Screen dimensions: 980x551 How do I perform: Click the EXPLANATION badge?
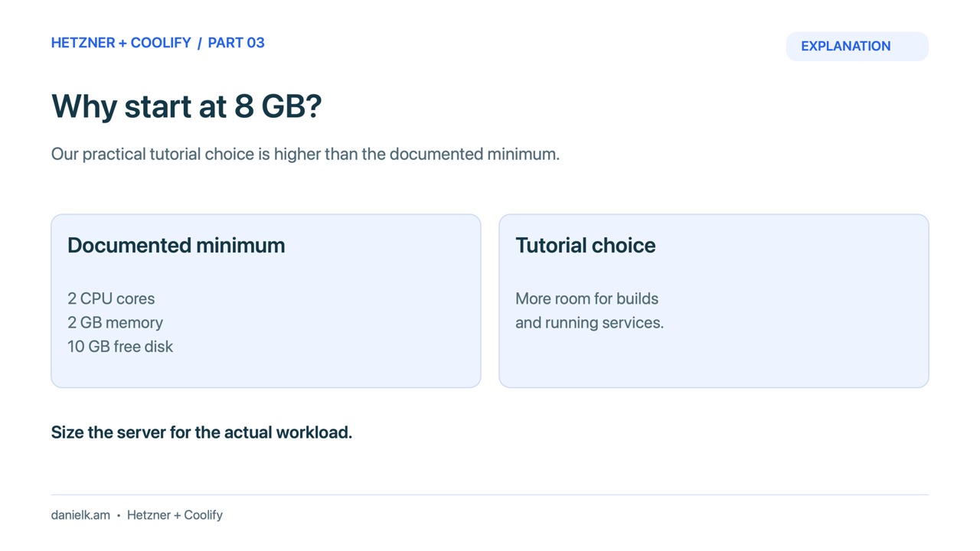point(857,46)
